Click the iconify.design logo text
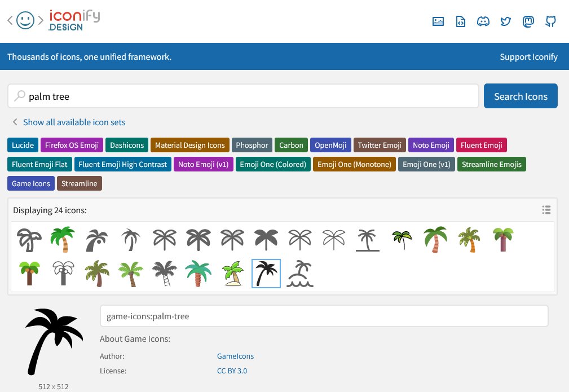569x392 pixels. click(74, 20)
